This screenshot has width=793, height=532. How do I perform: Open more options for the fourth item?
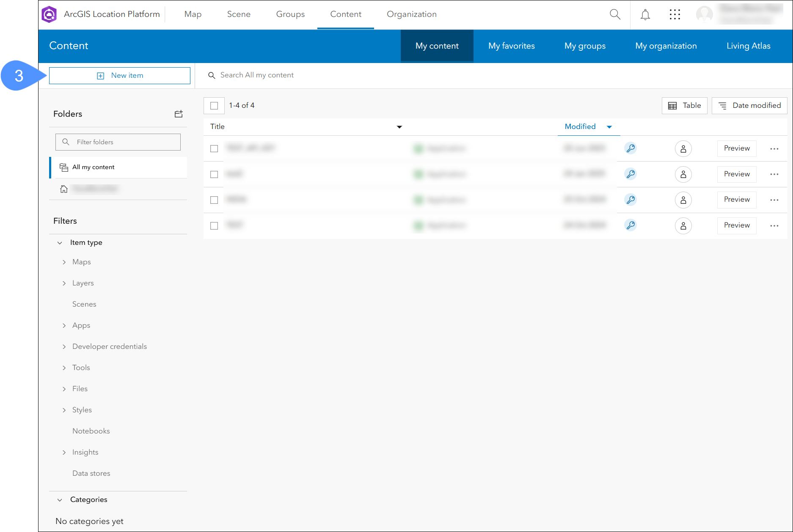click(774, 226)
